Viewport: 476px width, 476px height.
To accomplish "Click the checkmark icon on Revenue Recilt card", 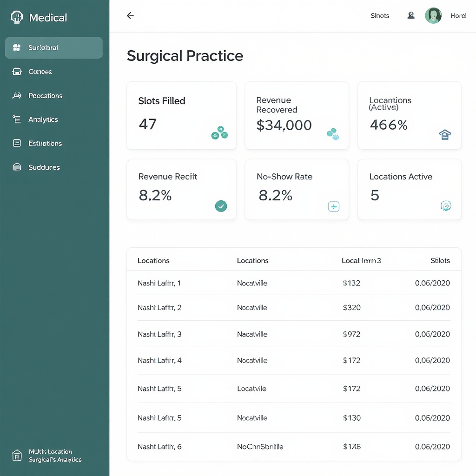I will click(x=221, y=206).
